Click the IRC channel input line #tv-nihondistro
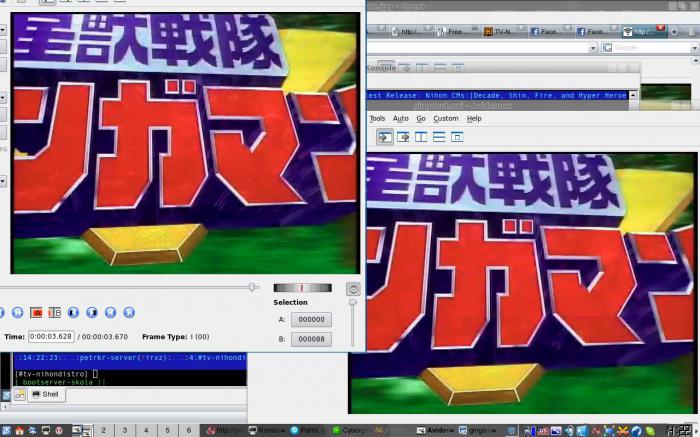Image resolution: width=700 pixels, height=437 pixels. pyautogui.click(x=130, y=374)
